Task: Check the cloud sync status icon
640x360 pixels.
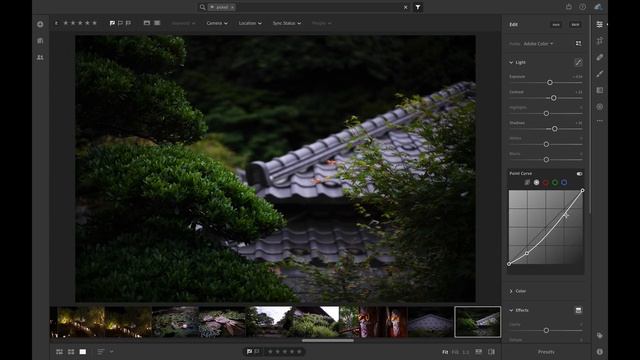Action: pyautogui.click(x=598, y=7)
